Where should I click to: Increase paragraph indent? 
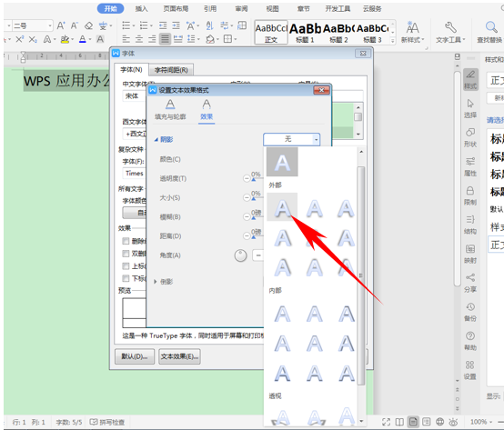[176, 25]
